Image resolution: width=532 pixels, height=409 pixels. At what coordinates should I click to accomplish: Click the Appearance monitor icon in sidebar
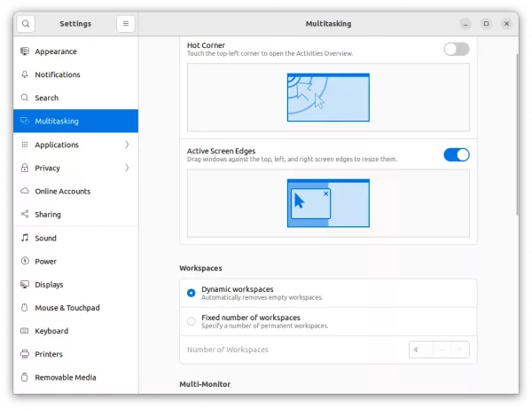pyautogui.click(x=25, y=51)
